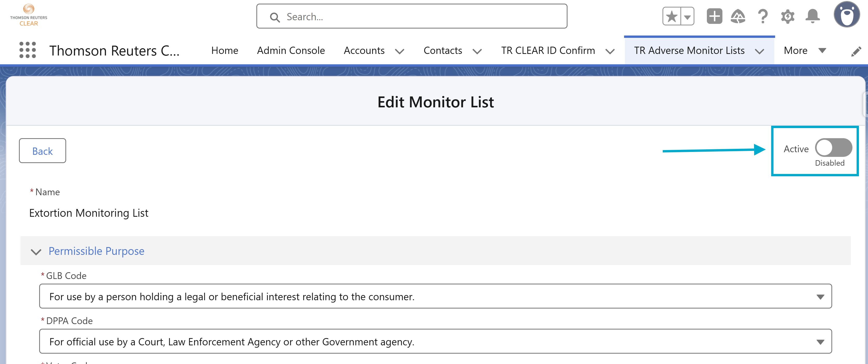Click the Favorites star icon
Viewport: 868px width, 364px height.
672,16
